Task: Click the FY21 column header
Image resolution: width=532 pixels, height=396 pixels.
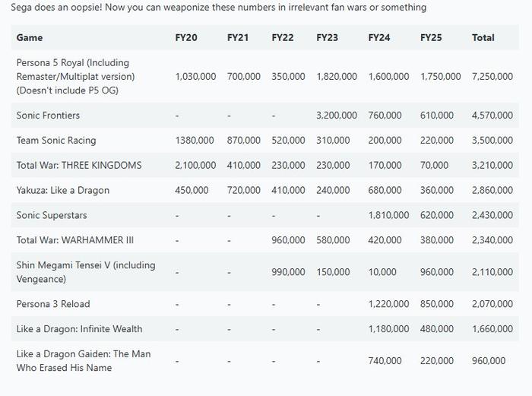Action: click(x=237, y=37)
